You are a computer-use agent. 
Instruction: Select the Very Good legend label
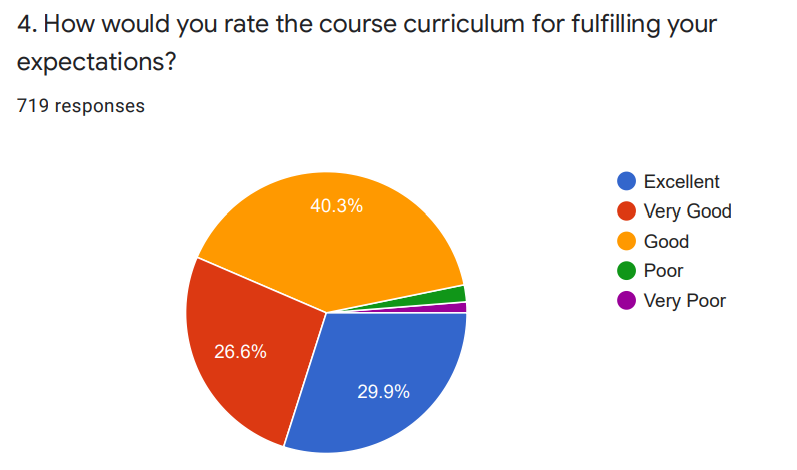[688, 211]
